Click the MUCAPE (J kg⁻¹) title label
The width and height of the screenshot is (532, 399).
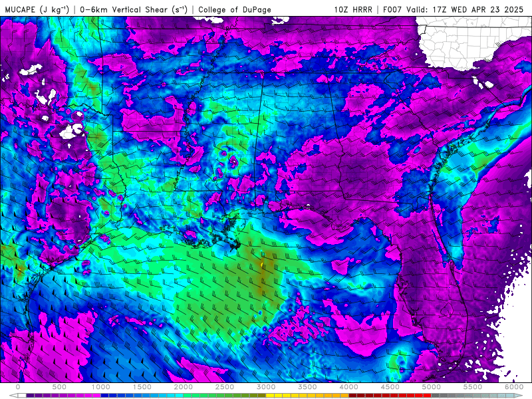coord(37,9)
